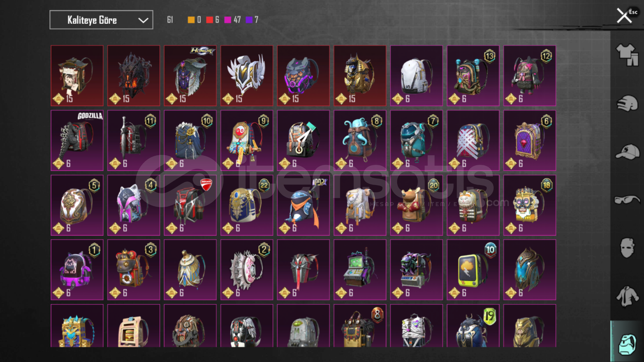Open the face mask category icon
This screenshot has height=362, width=644.
pyautogui.click(x=627, y=248)
